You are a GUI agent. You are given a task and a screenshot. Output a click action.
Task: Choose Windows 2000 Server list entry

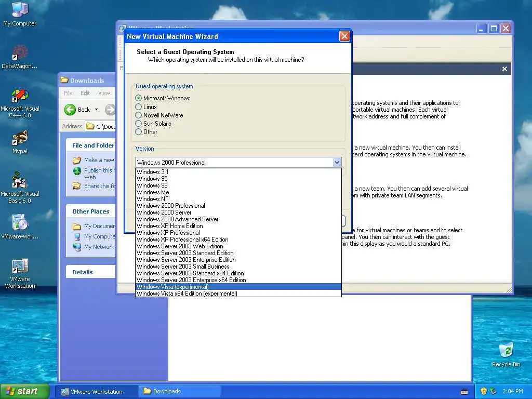click(238, 212)
